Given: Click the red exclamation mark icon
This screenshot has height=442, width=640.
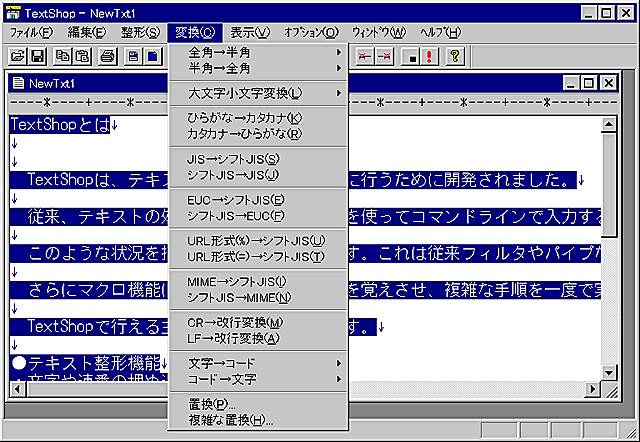Looking at the screenshot, I should click(x=429, y=56).
